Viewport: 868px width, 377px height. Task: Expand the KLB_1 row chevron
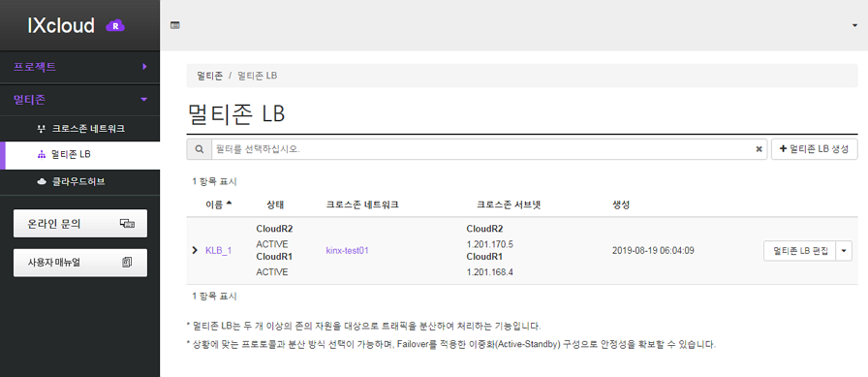[x=195, y=250]
